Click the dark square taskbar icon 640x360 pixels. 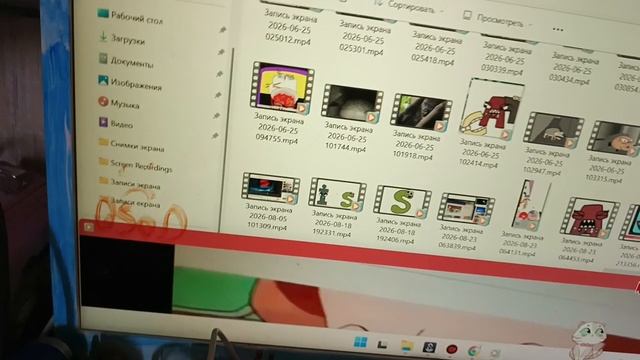(429, 347)
